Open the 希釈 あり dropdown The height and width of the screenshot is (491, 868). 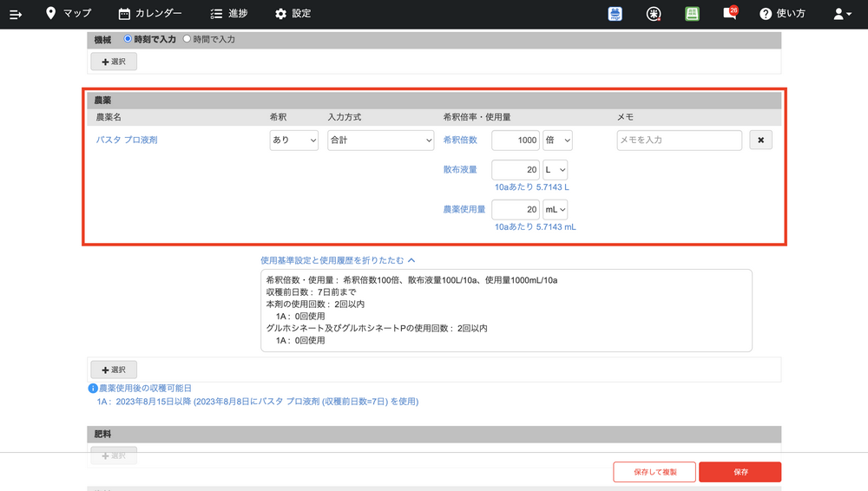294,140
